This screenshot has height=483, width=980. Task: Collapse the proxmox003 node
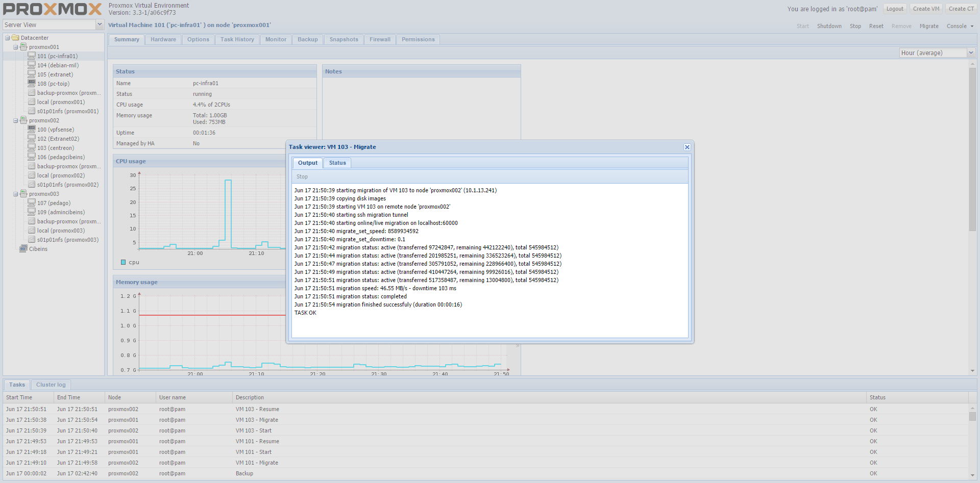[x=15, y=194]
